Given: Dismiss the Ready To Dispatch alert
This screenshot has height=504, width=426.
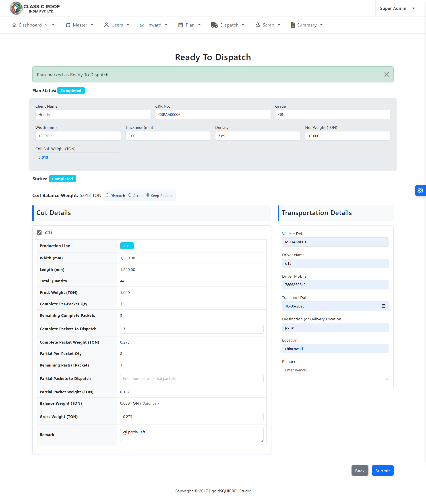Looking at the screenshot, I should (x=386, y=75).
